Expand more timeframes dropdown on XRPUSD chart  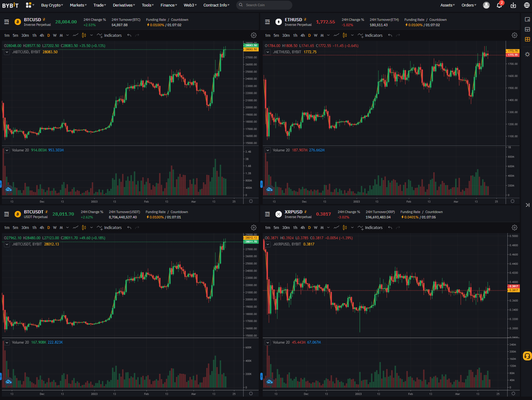[328, 227]
